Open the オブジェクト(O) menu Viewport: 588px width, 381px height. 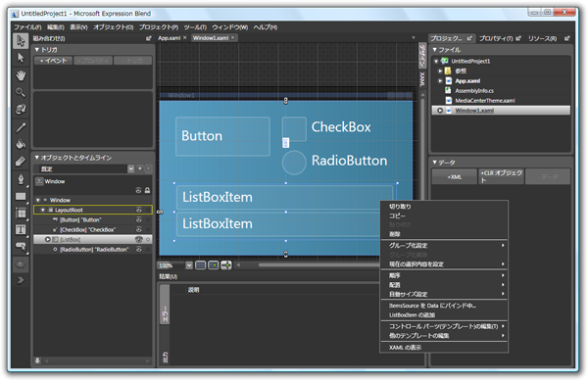114,27
